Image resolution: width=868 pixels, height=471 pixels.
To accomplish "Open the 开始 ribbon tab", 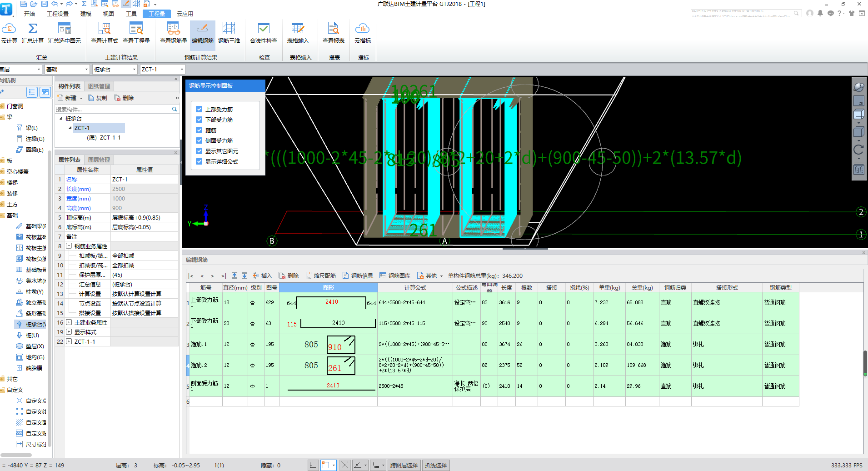I will click(30, 14).
